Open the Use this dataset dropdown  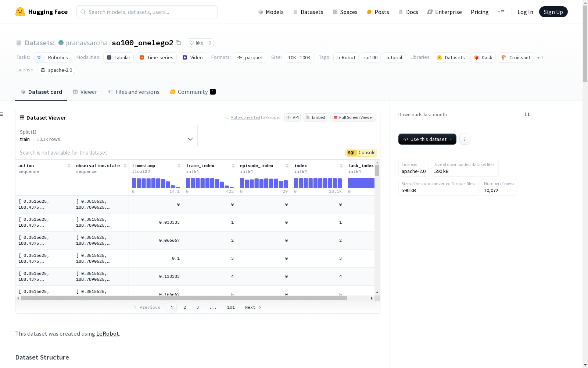[427, 139]
